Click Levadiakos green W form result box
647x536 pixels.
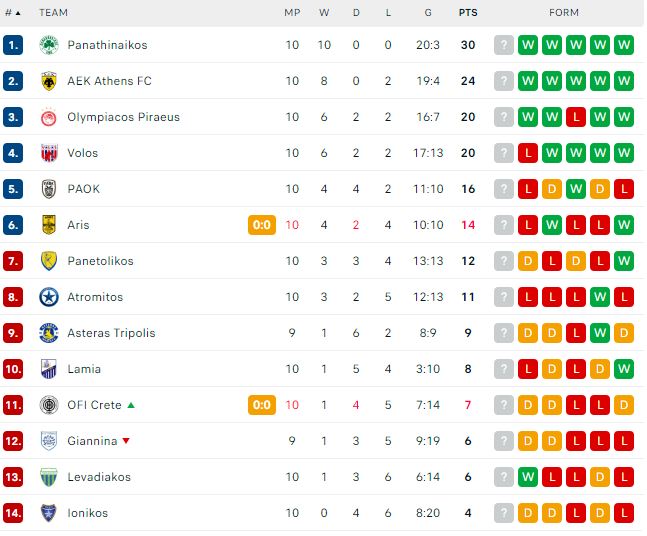point(528,477)
